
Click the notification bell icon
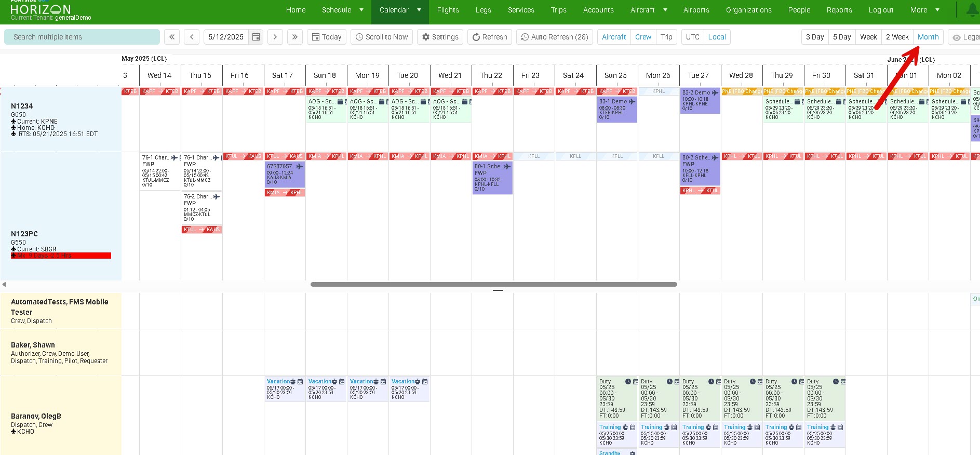[x=972, y=10]
